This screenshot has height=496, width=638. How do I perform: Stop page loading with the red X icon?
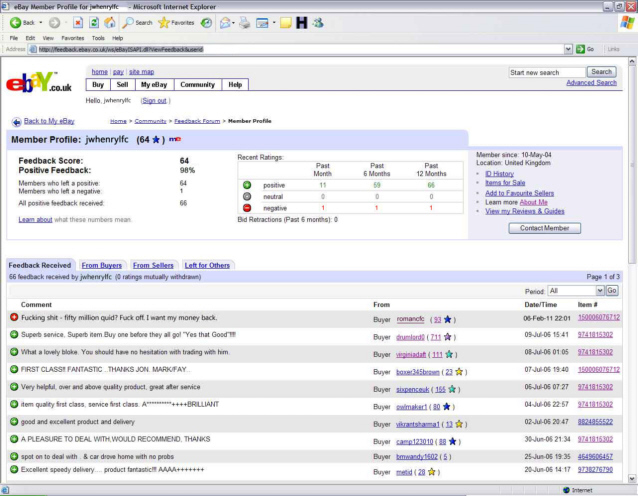[78, 23]
